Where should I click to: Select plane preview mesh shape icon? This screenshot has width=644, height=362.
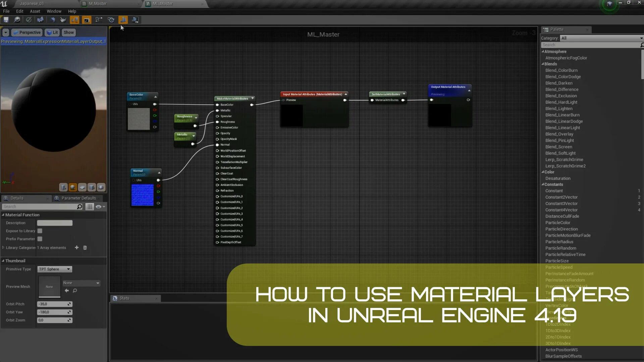[82, 187]
